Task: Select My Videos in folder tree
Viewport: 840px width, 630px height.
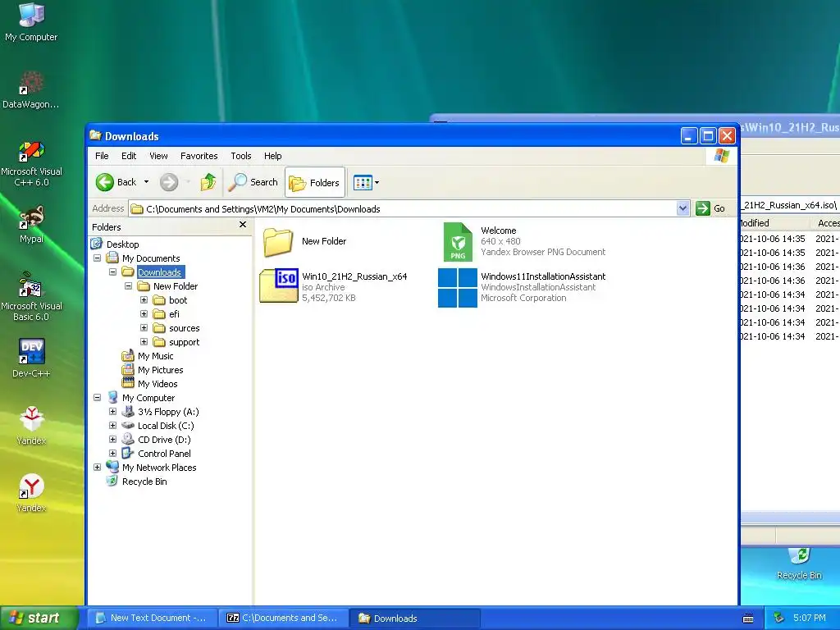Action: coord(157,384)
